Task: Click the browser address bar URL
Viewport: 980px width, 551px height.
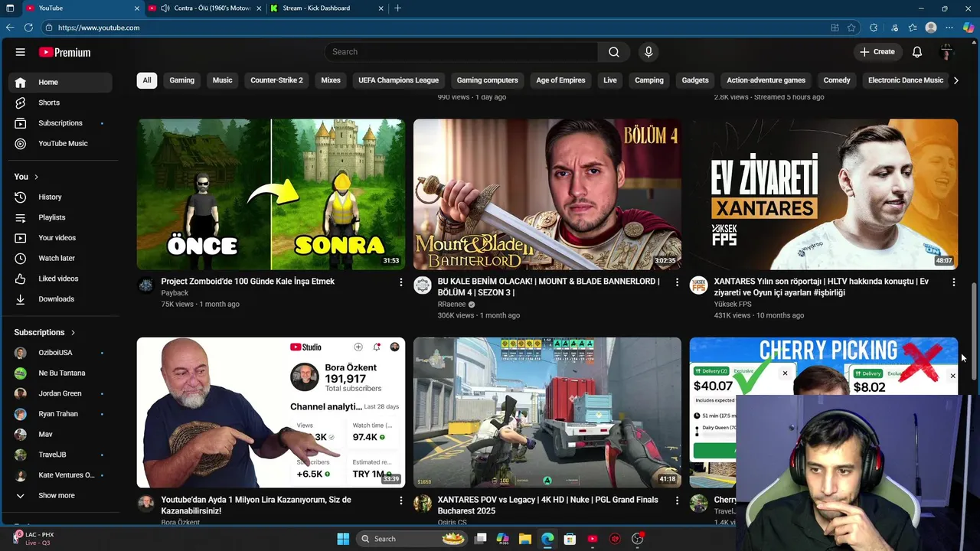Action: click(x=99, y=28)
